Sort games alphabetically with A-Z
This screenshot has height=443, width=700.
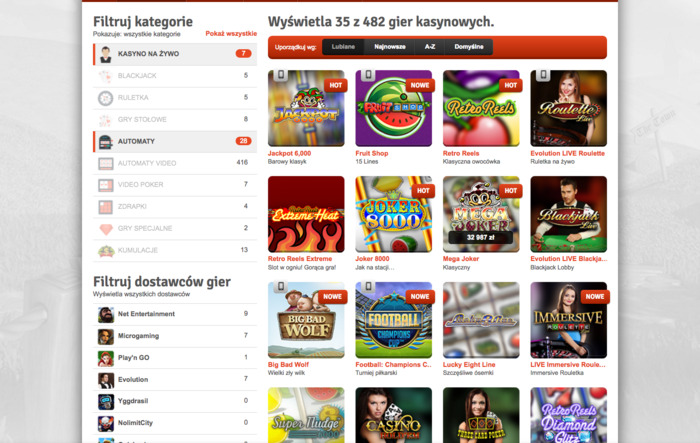pos(429,47)
